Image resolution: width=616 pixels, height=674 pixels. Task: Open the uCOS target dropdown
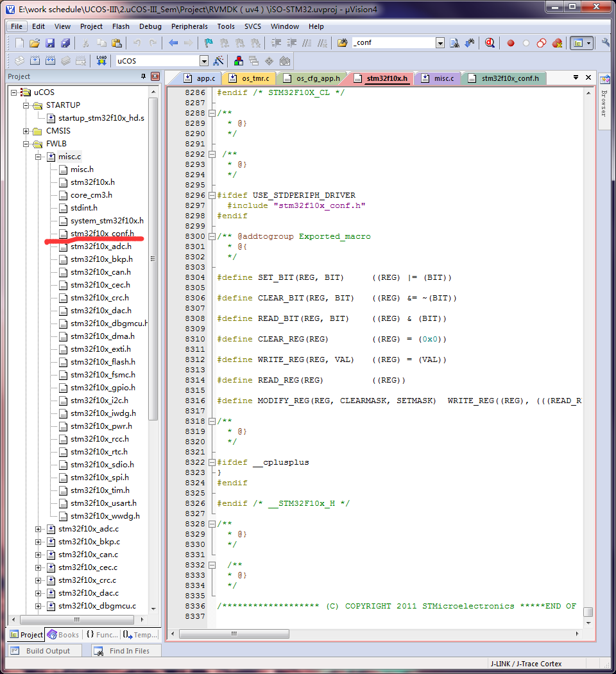[204, 61]
